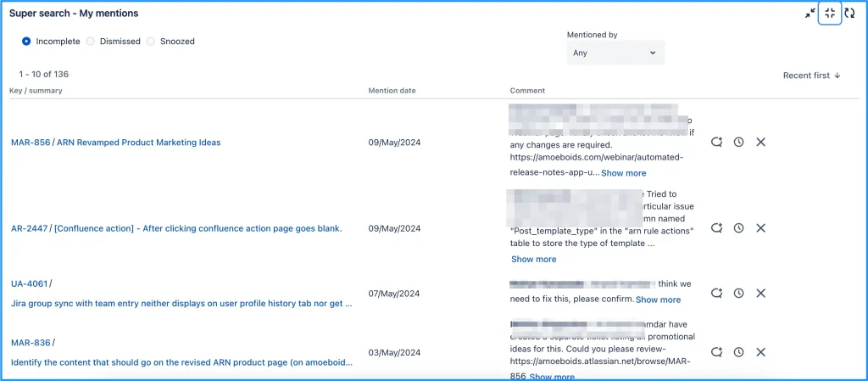The image size is (868, 381).
Task: Dismiss the MAR-856 mention with X
Action: [760, 142]
